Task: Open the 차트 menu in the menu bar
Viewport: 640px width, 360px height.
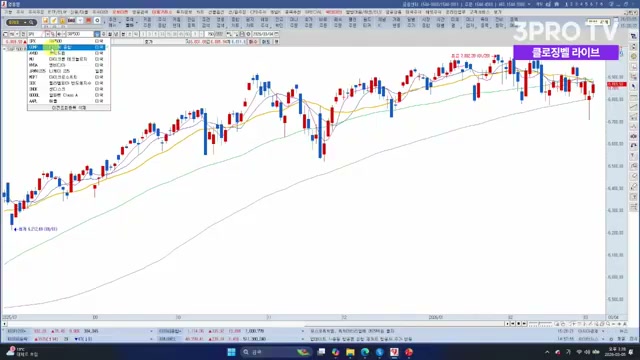Action: click(x=200, y=12)
